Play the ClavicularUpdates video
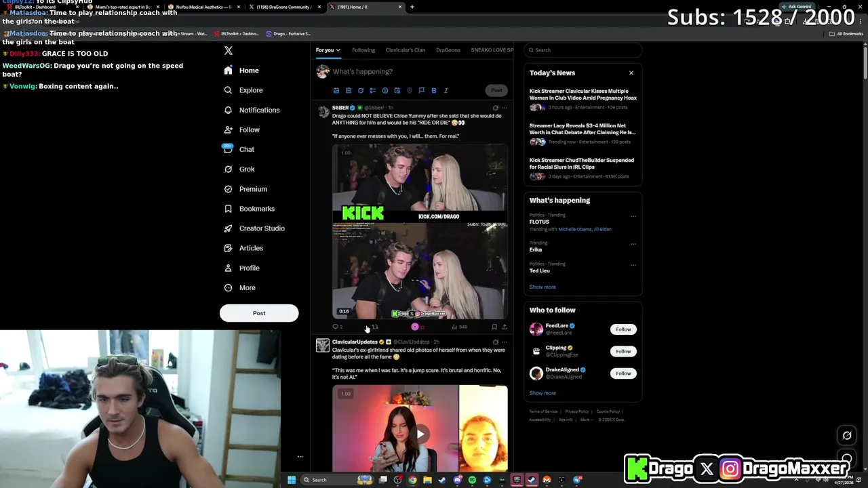The width and height of the screenshot is (868, 488). click(420, 434)
